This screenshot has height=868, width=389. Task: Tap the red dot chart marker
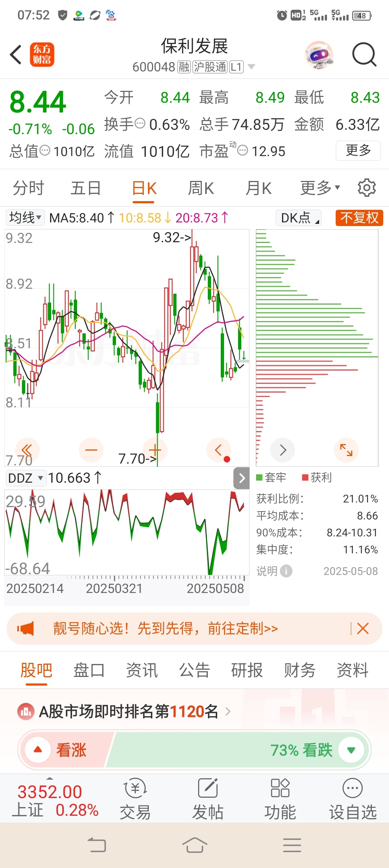(x=227, y=459)
